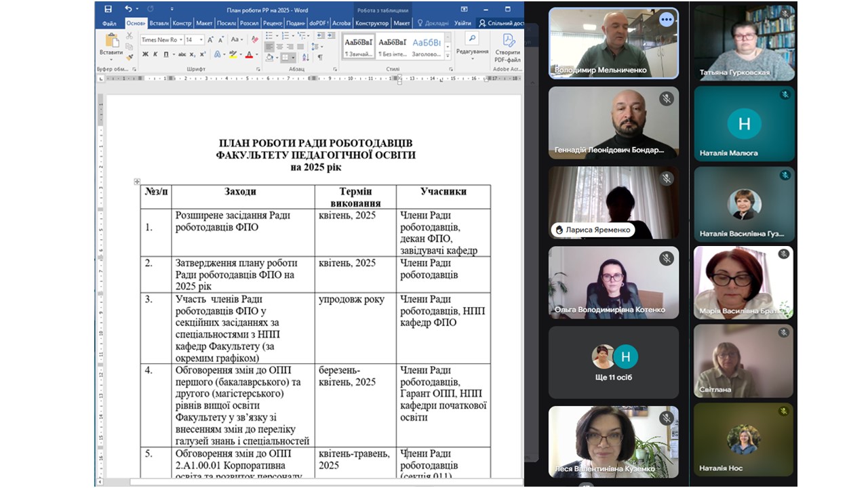Click the table move handle above №з/п
This screenshot has width=868, height=488.
[x=137, y=182]
